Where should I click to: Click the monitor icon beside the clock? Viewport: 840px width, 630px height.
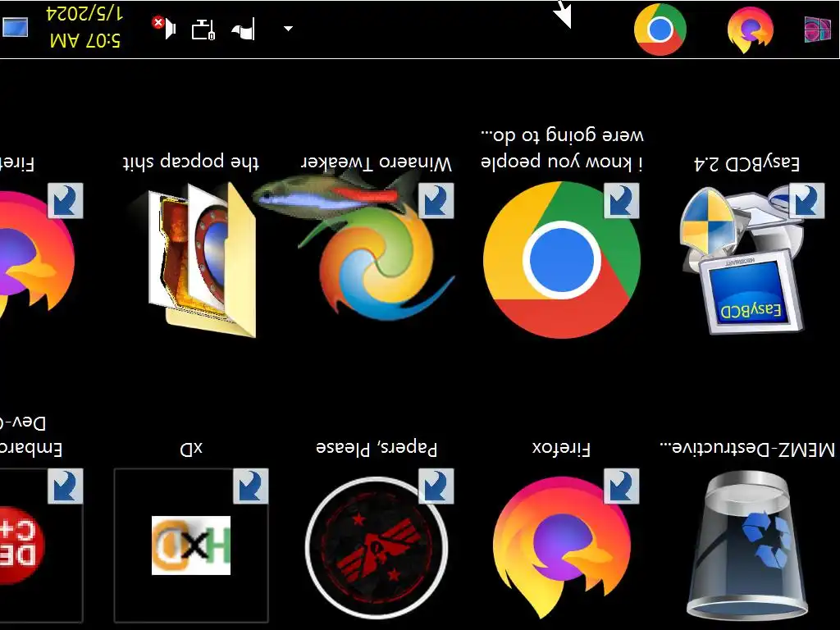pos(15,27)
